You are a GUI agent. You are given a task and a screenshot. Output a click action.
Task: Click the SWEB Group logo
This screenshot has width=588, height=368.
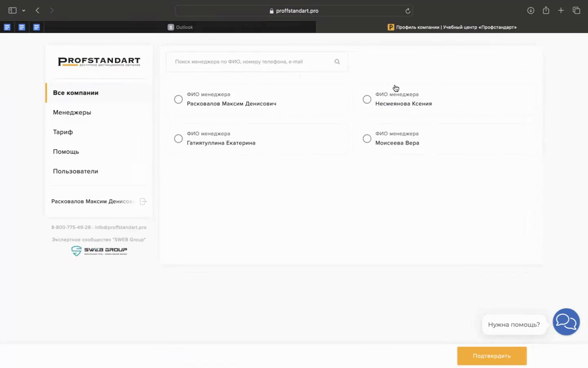tap(99, 251)
